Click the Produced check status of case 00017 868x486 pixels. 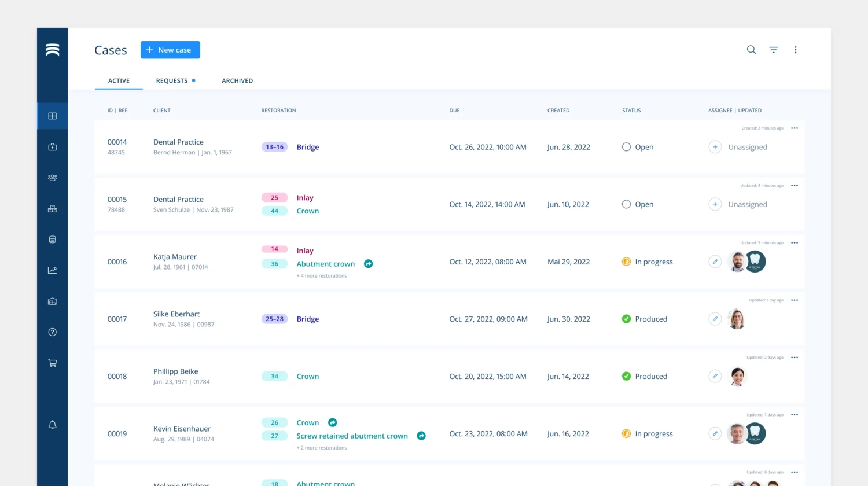tap(626, 319)
